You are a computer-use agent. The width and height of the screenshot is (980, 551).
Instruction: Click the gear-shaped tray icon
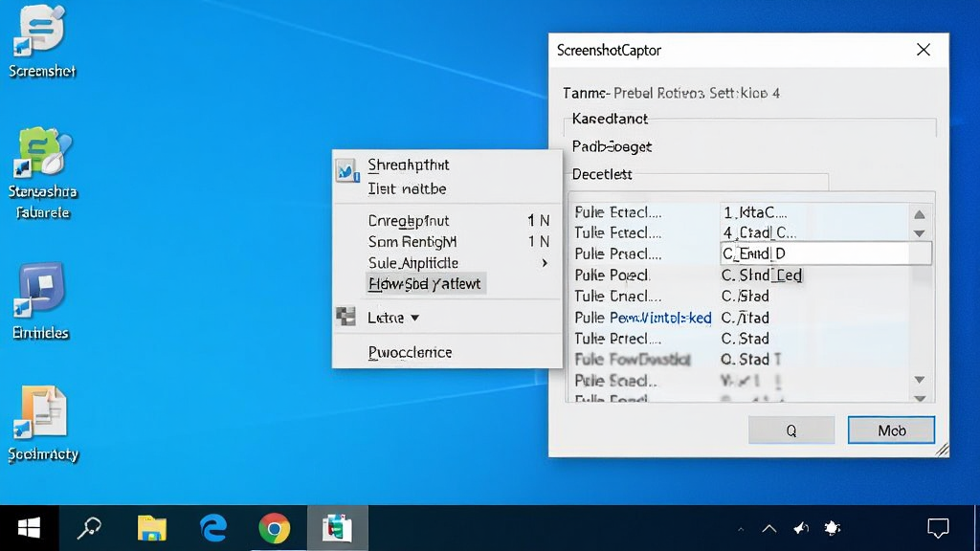click(x=833, y=528)
